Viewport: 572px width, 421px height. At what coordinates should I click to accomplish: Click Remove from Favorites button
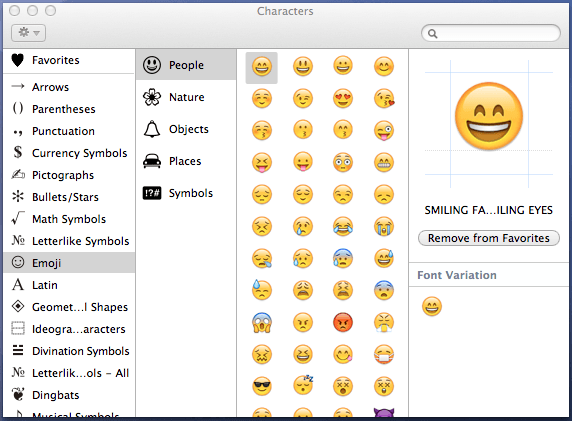coord(488,238)
